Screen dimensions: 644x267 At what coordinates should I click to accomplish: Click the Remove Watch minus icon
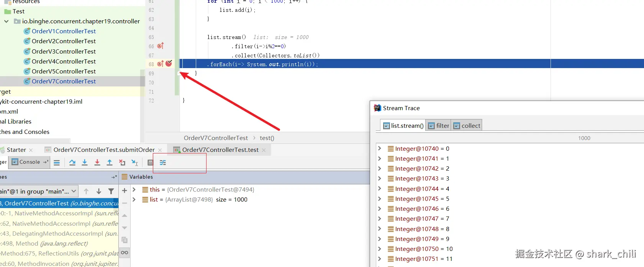pos(125,203)
